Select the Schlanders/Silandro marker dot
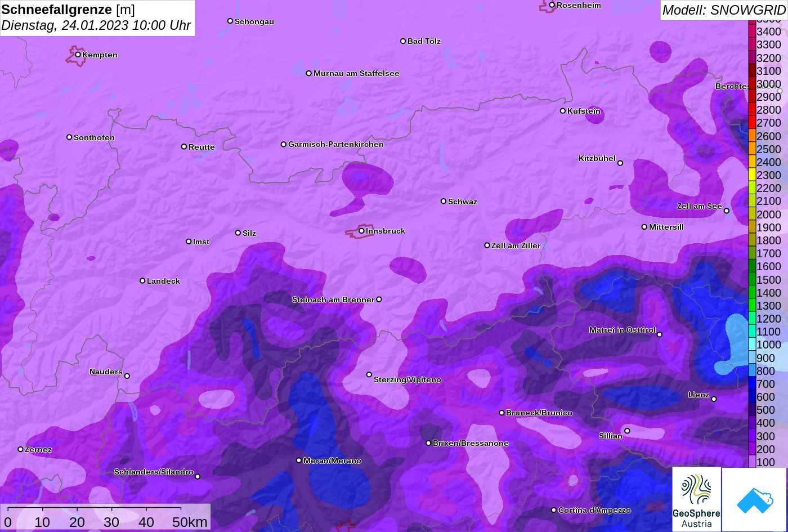This screenshot has width=788, height=532. (197, 477)
